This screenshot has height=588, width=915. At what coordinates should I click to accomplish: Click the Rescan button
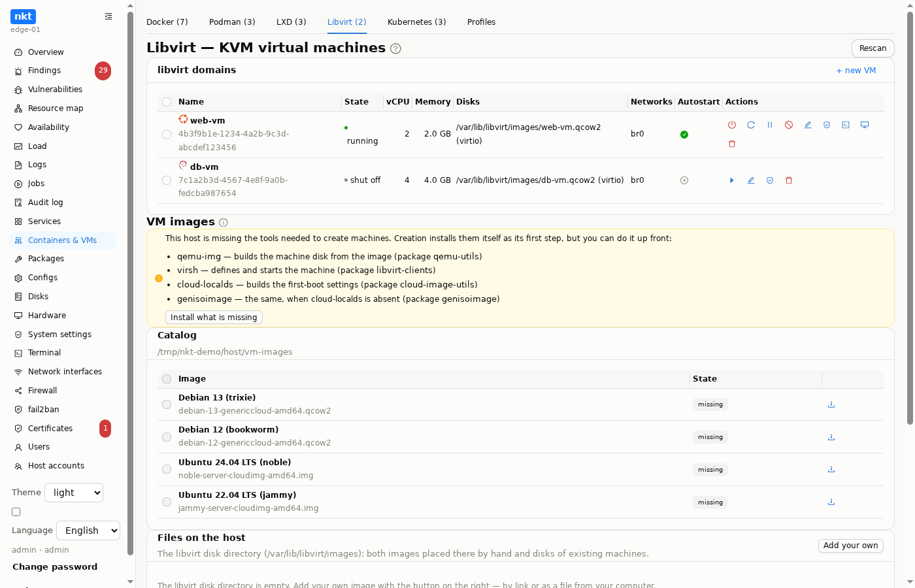873,48
